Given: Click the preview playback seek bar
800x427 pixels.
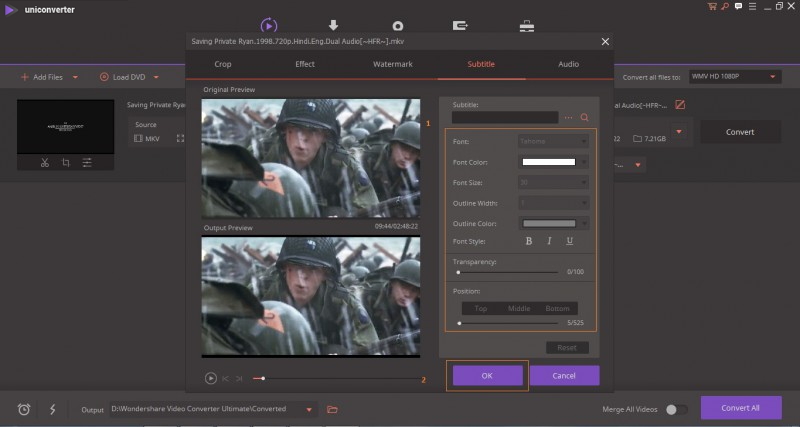Looking at the screenshot, I should [336, 379].
